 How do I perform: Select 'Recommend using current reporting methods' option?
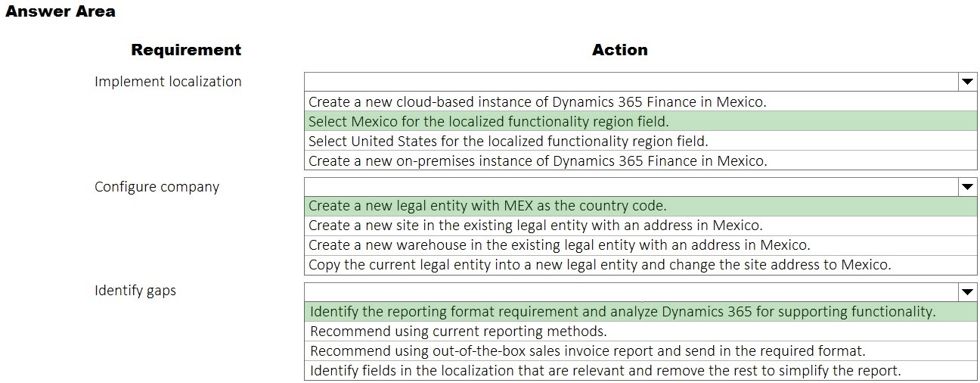click(x=640, y=331)
